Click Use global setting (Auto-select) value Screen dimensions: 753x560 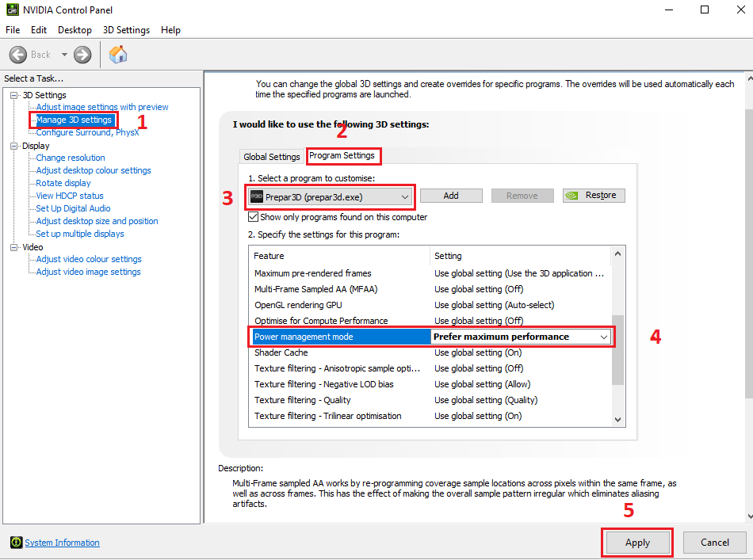(494, 305)
